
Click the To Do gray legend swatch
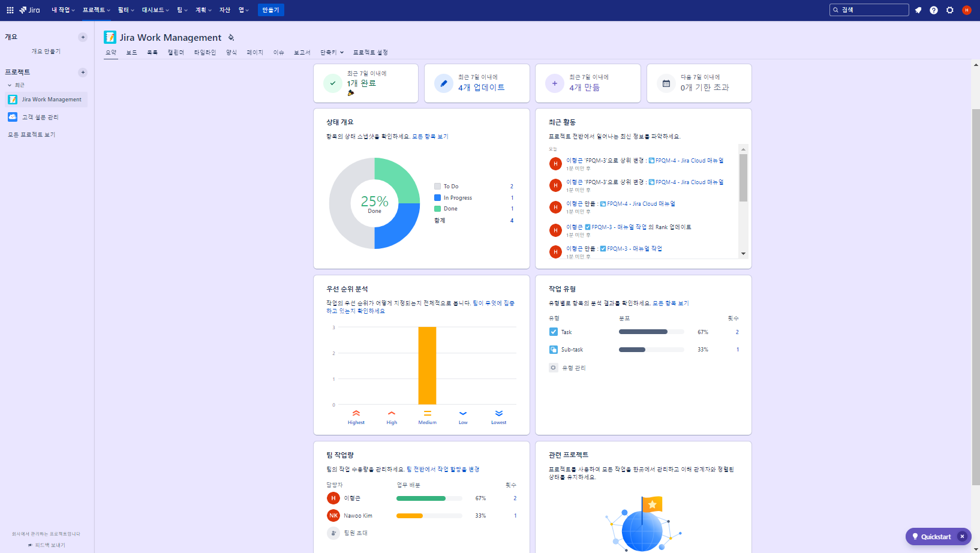(438, 187)
